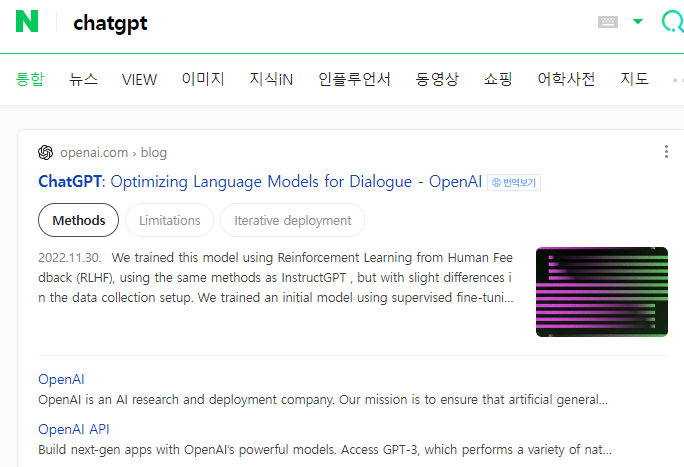Open the three-dot result options menu
The image size is (684, 467).
coord(666,152)
